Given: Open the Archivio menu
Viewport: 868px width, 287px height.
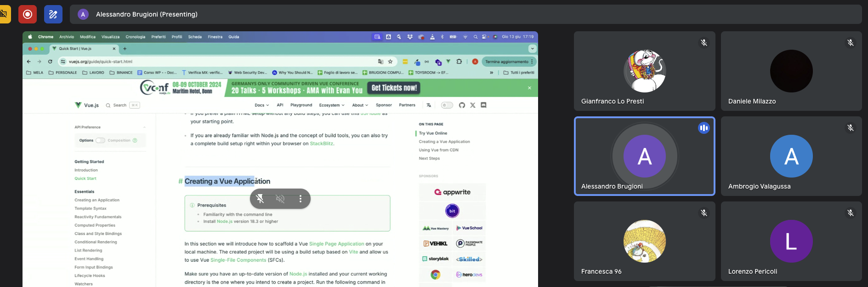Looking at the screenshot, I should pyautogui.click(x=67, y=37).
